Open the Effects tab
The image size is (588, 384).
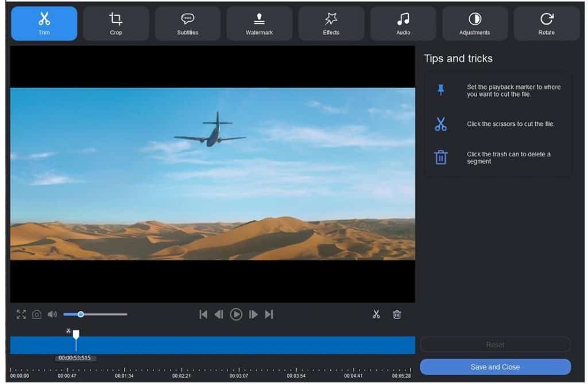[x=331, y=24]
